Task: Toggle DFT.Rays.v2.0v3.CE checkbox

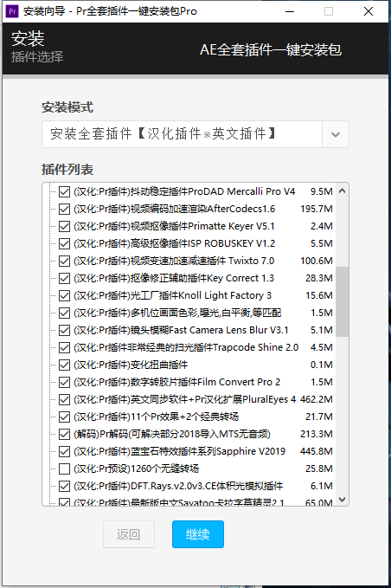Action: click(64, 486)
